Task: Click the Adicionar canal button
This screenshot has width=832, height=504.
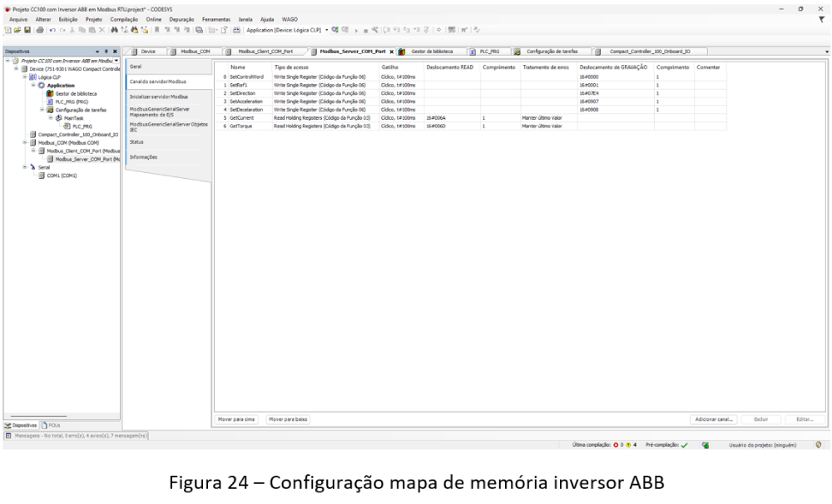Action: click(x=713, y=419)
